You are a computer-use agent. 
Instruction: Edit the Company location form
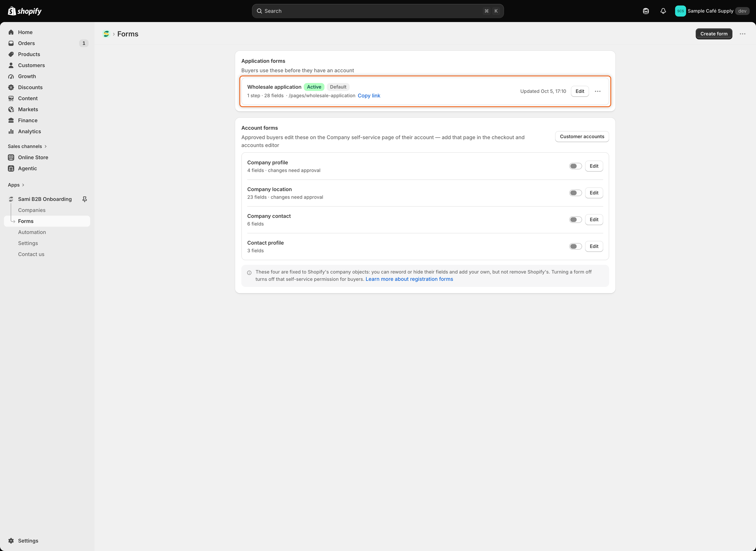coord(594,193)
